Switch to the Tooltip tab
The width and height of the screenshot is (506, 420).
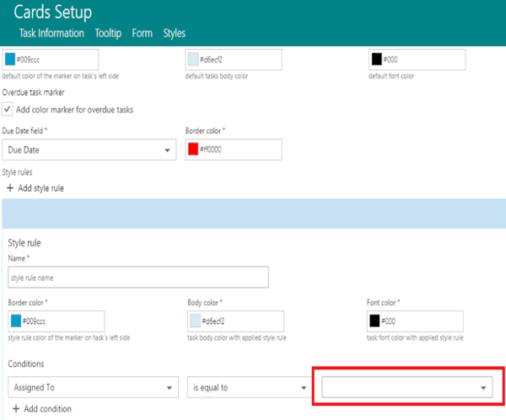[x=108, y=33]
